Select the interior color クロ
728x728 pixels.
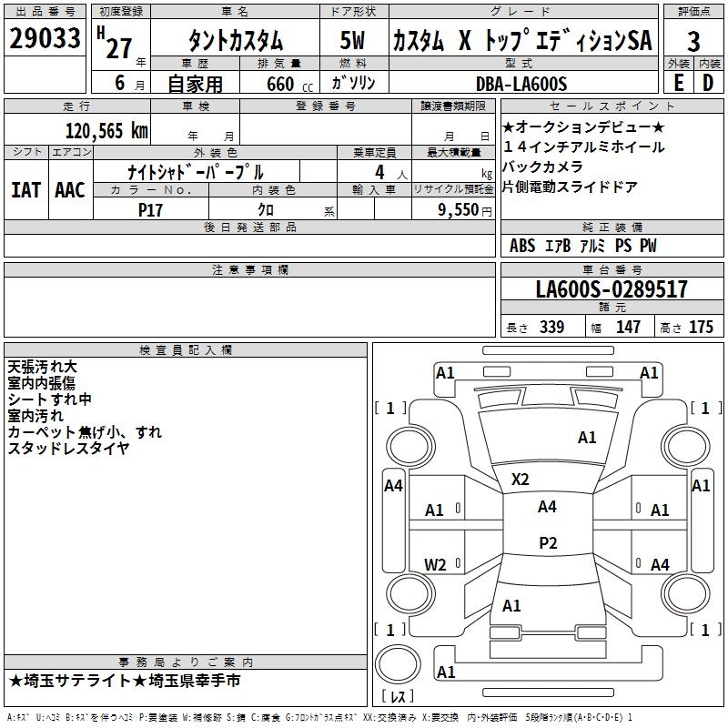pos(266,210)
